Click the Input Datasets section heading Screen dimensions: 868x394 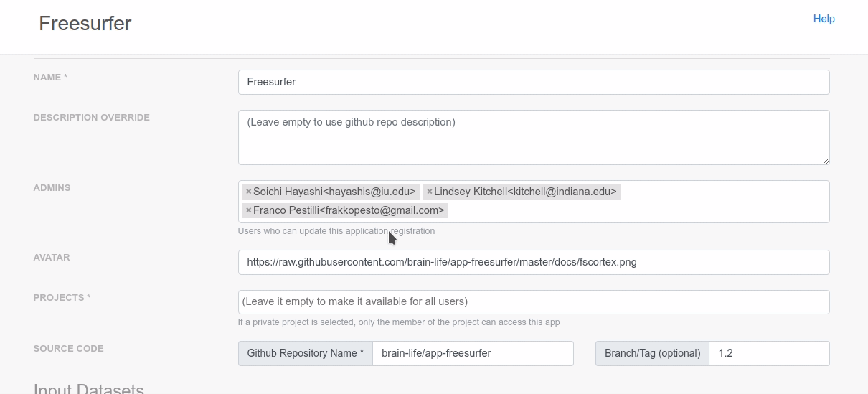click(x=89, y=388)
